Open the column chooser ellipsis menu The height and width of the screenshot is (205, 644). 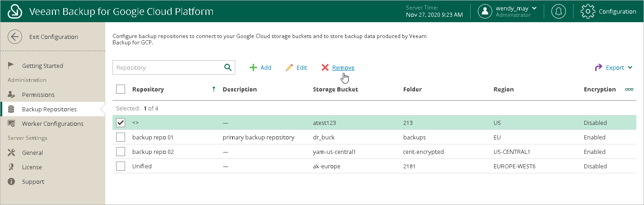pyautogui.click(x=629, y=89)
